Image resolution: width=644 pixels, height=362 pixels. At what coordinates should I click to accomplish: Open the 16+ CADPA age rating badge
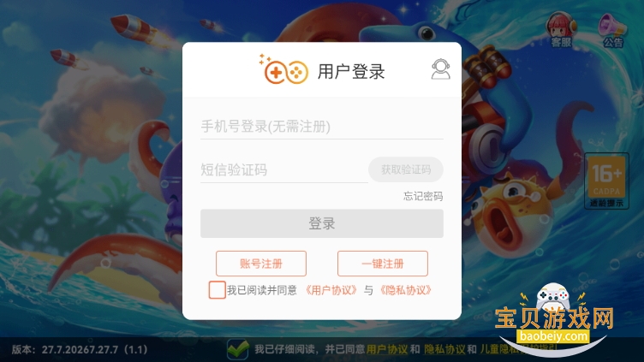[x=606, y=181]
